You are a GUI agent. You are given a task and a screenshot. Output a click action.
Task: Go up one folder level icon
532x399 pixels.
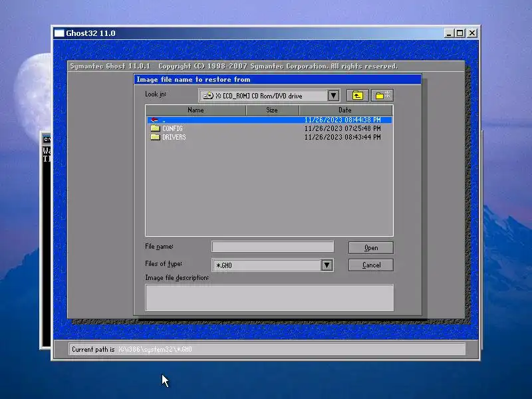357,96
